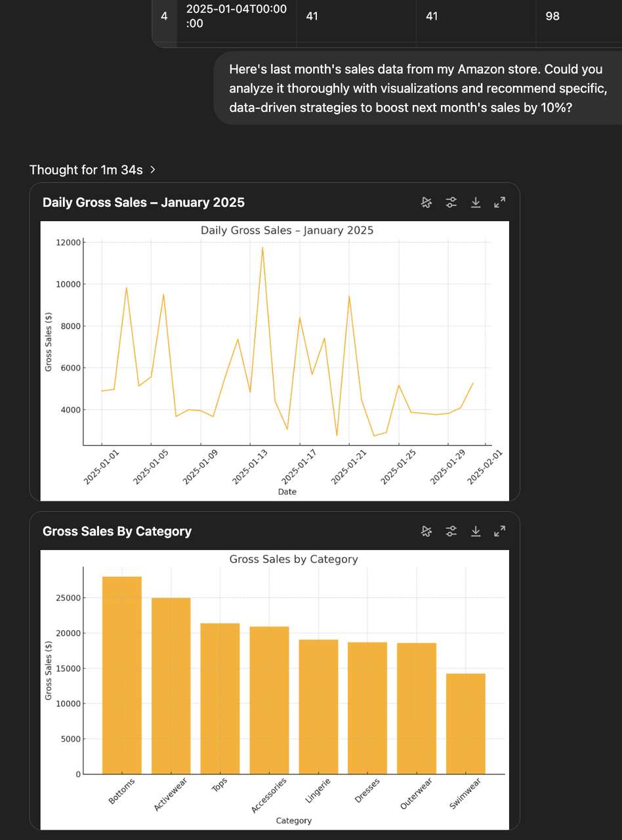
Task: Download the Gross Sales By Category chart
Action: [x=476, y=531]
